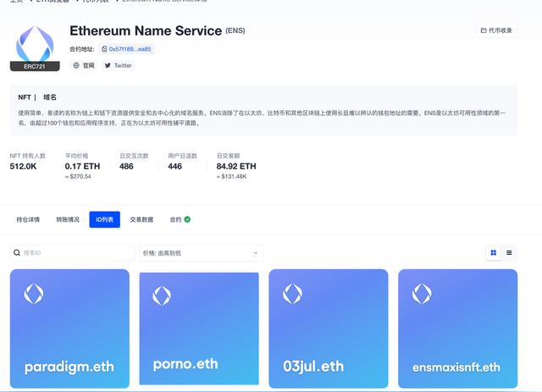Click the ENS logo on porno.eth card

pyautogui.click(x=162, y=295)
